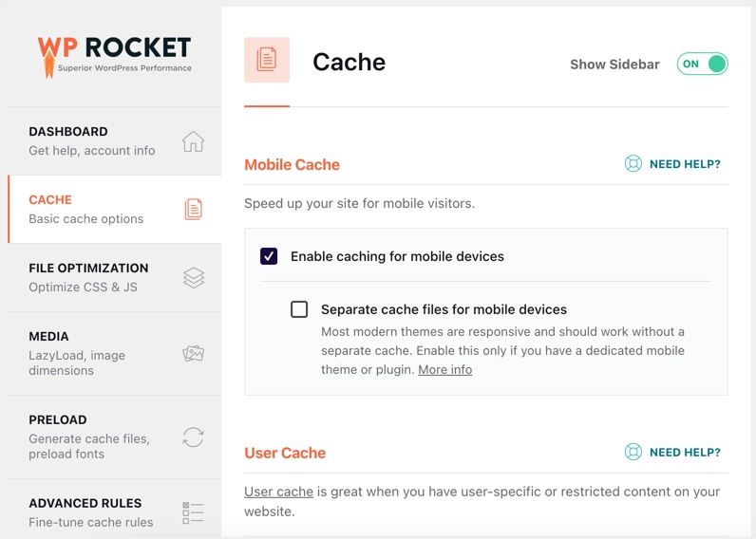
Task: Click the Cache document icon in sidebar
Action: tap(193, 210)
